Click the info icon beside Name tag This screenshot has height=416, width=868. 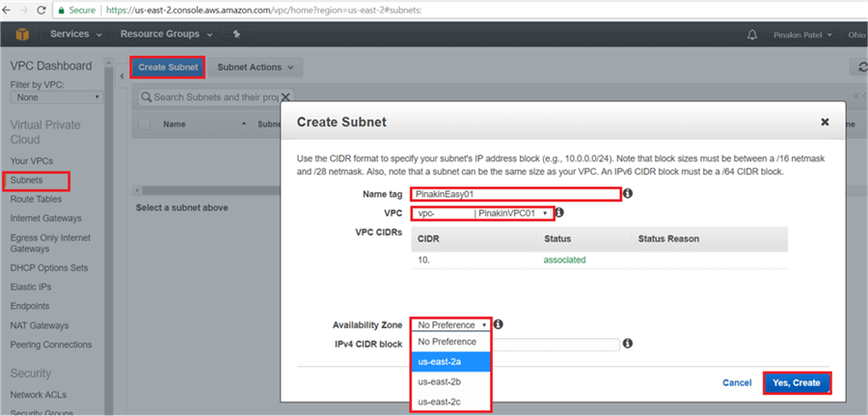[x=628, y=194]
